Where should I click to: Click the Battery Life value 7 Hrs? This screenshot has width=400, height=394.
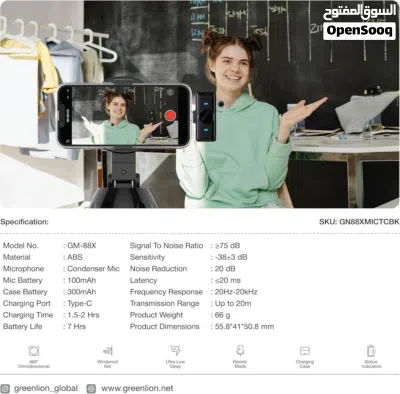tap(76, 326)
